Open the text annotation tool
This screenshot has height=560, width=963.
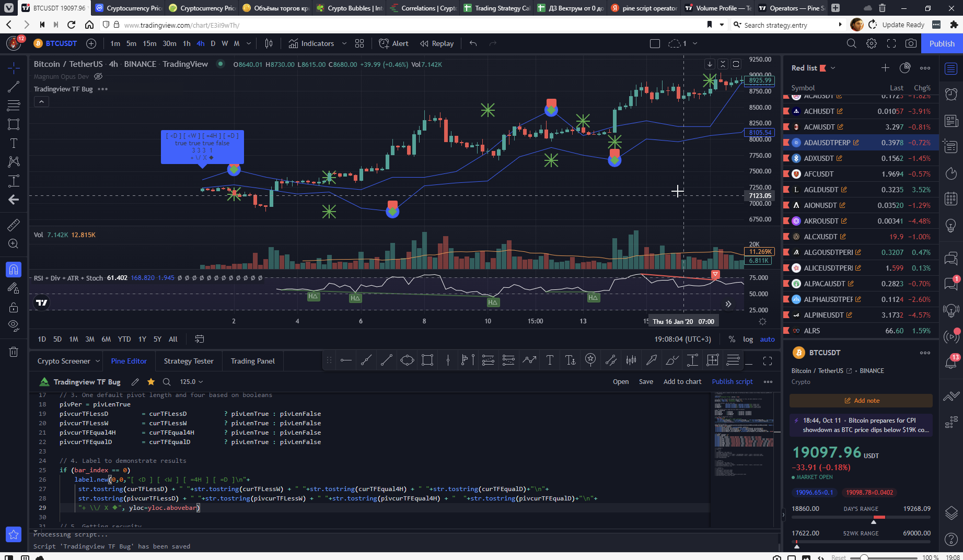click(x=14, y=143)
